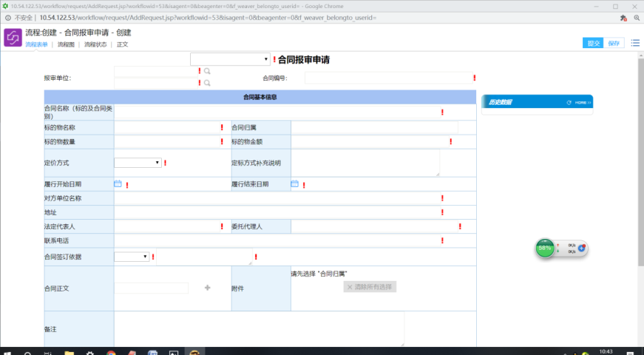Switch to the 流程表单 tab
Screen dimensions: 644x355
(x=36, y=44)
